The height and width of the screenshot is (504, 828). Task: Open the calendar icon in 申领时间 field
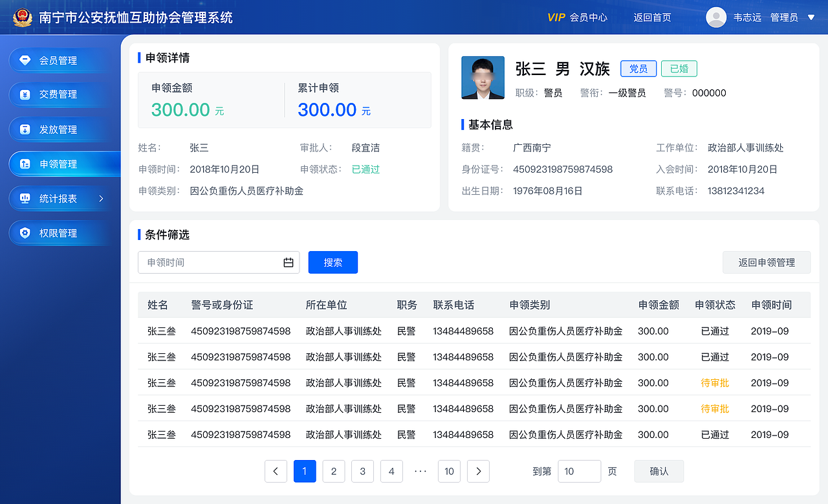pyautogui.click(x=289, y=262)
